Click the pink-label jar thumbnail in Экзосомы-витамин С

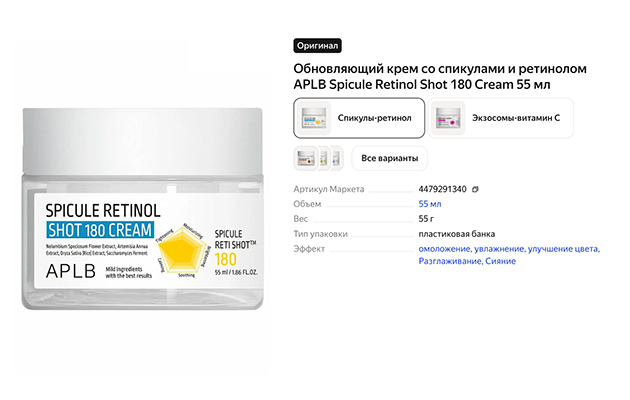click(448, 118)
